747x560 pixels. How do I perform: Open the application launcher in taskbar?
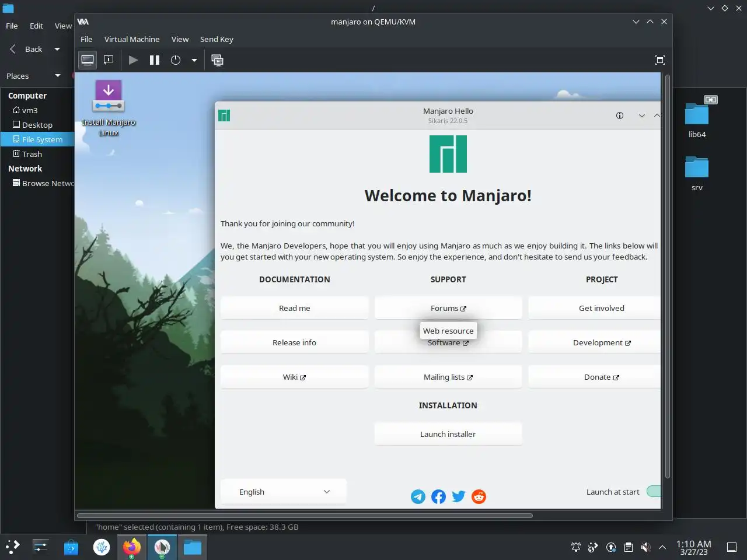pos(12,547)
